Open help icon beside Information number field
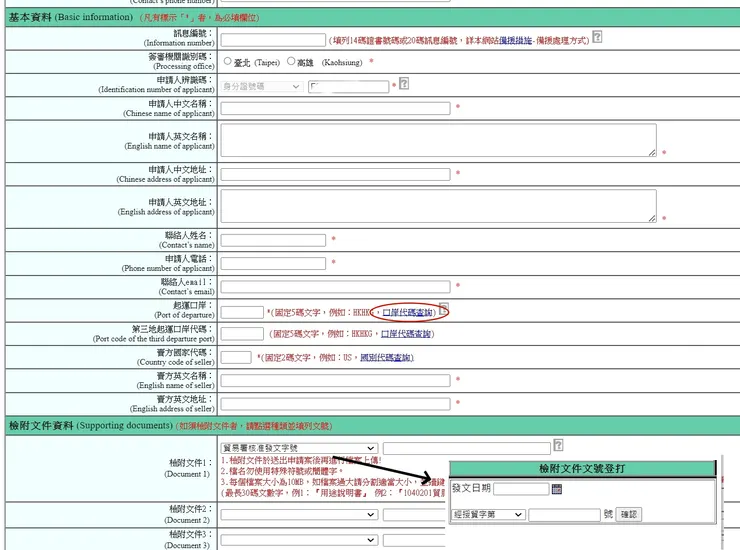Image resolution: width=740 pixels, height=550 pixels. [597, 37]
